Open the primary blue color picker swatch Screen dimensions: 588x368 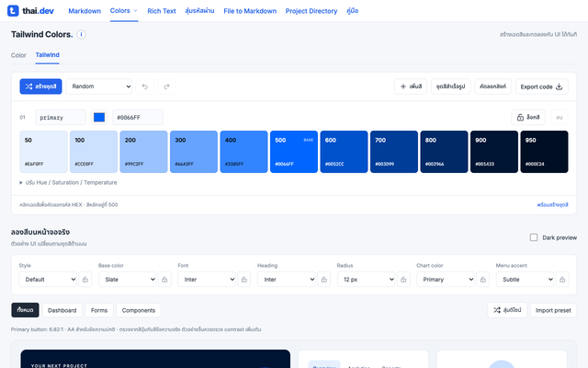(x=99, y=117)
